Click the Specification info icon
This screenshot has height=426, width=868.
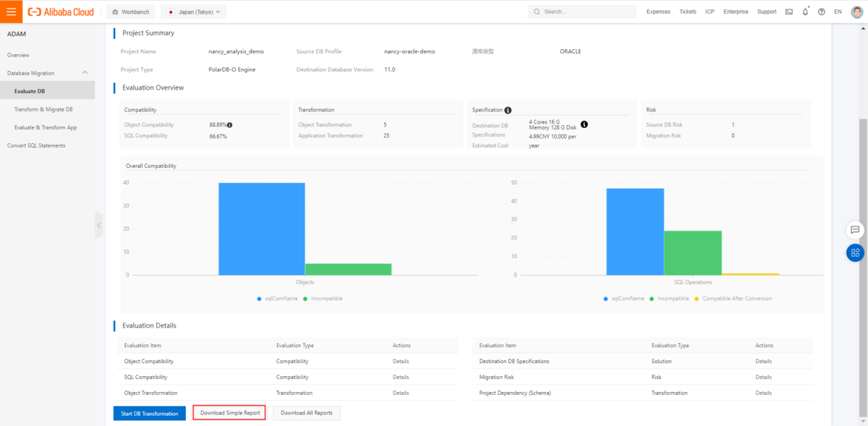[x=508, y=110]
